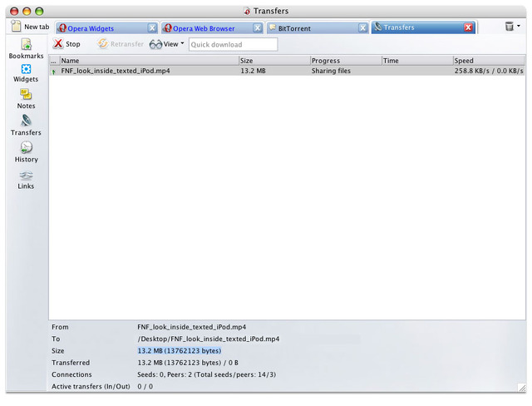The height and width of the screenshot is (406, 532).
Task: Click the Retransfer arrows icon
Action: (102, 44)
